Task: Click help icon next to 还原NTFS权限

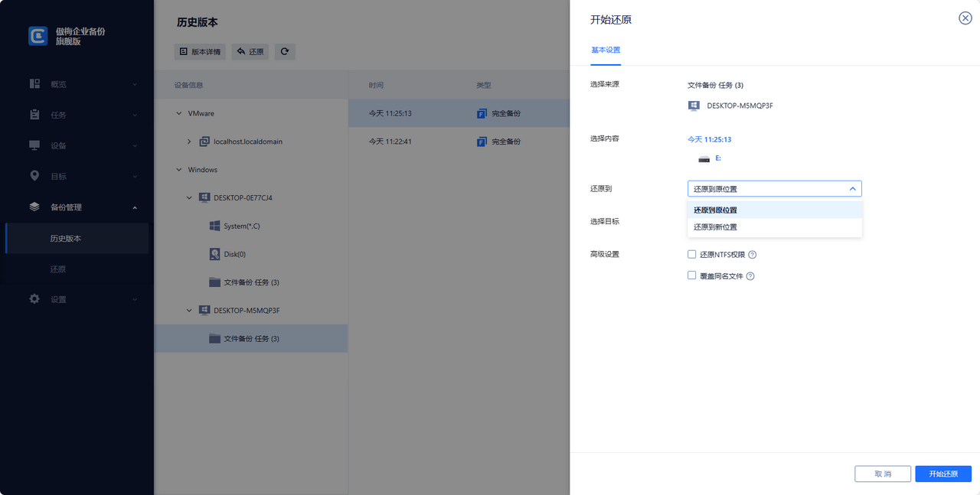Action: coord(752,255)
